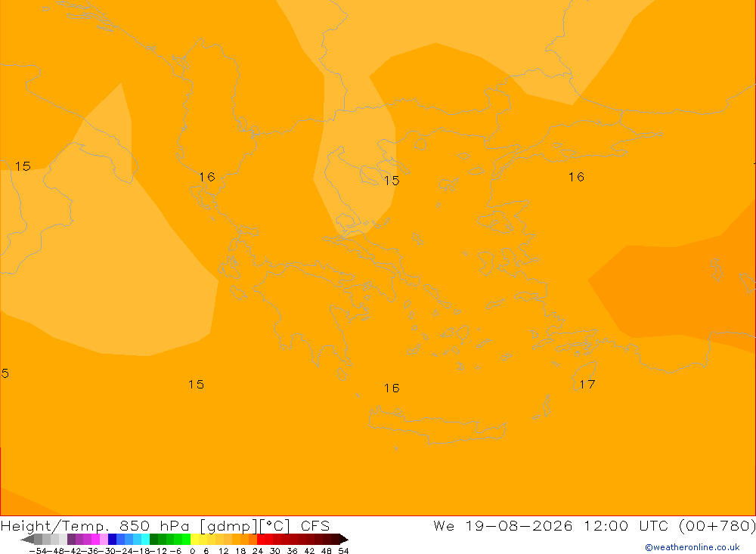Screen dimensions: 756x554
Task: Click the forecast date We 19-08-2026
Action: click(503, 525)
